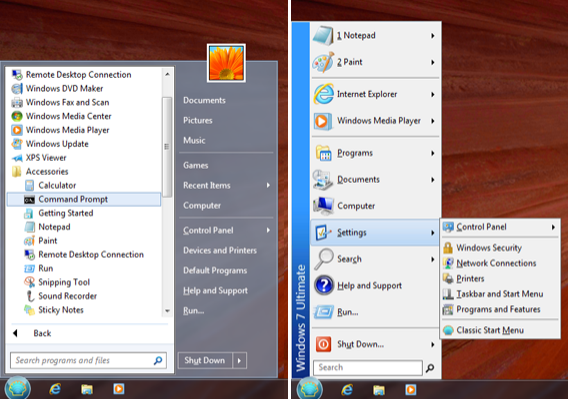Image resolution: width=568 pixels, height=399 pixels.
Task: Click Run... in classic menu
Action: tap(348, 312)
